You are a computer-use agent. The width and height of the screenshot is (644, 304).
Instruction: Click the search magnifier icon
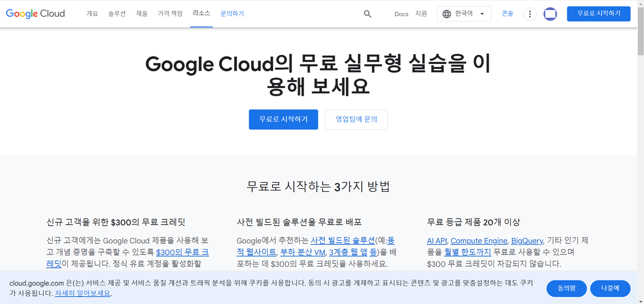[x=368, y=14]
